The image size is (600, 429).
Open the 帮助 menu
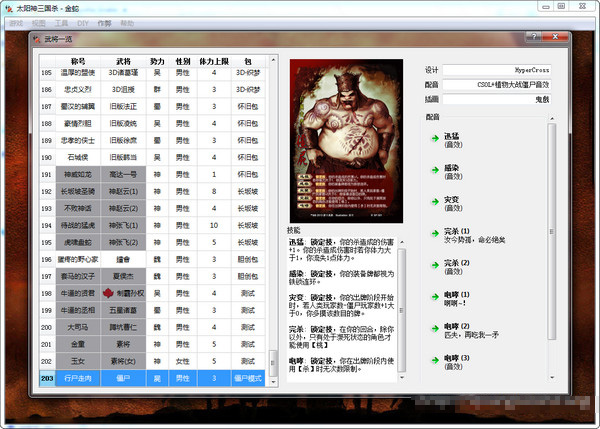[x=127, y=21]
